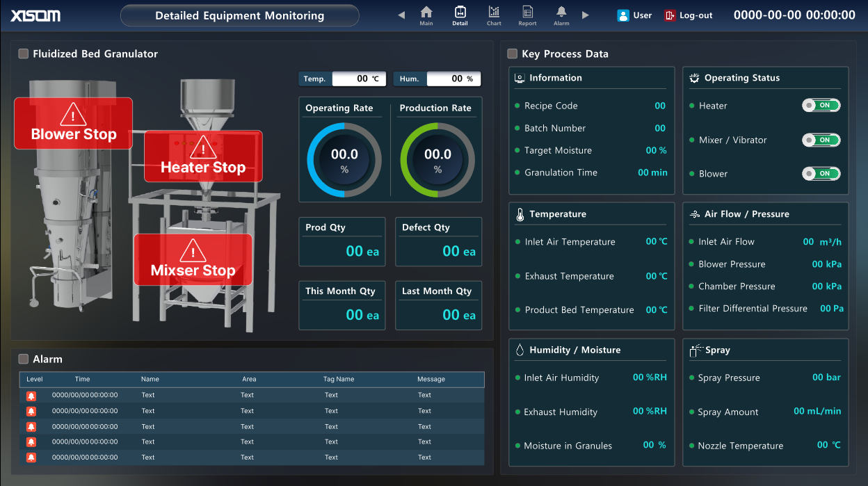The image size is (868, 486).
Task: Open the Main navigation page
Action: (x=426, y=14)
